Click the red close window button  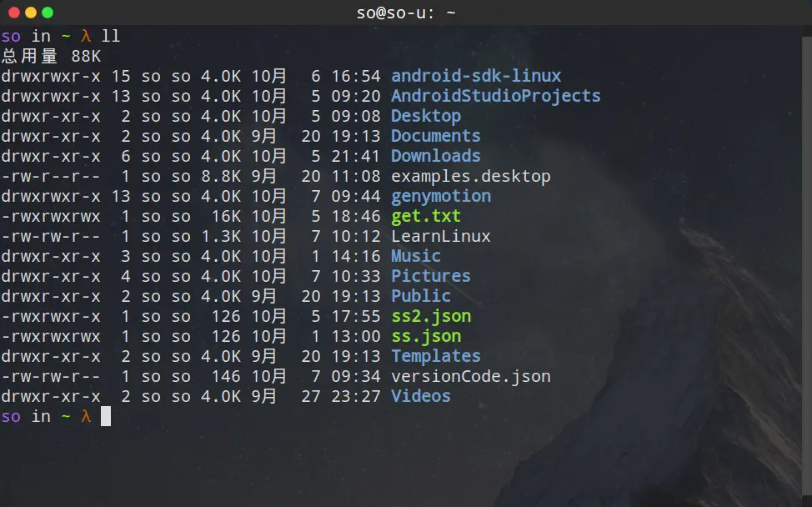pyautogui.click(x=14, y=13)
